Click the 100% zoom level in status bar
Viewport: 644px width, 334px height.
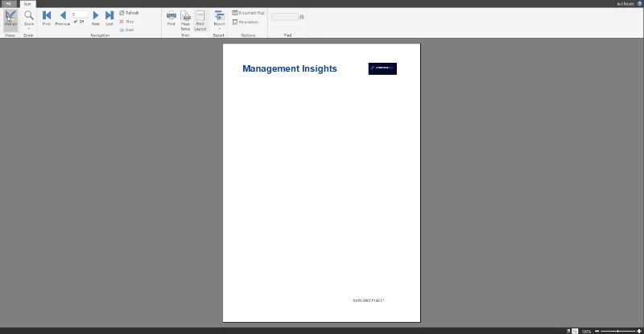pos(586,332)
